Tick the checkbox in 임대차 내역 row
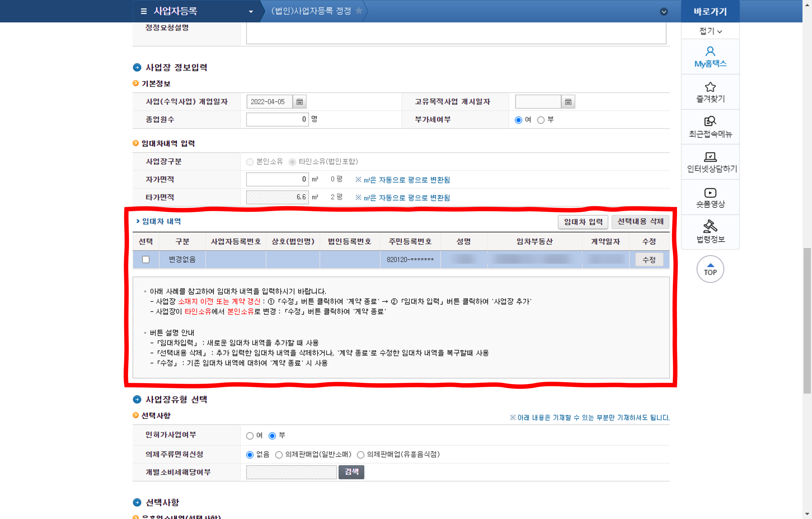 146,259
